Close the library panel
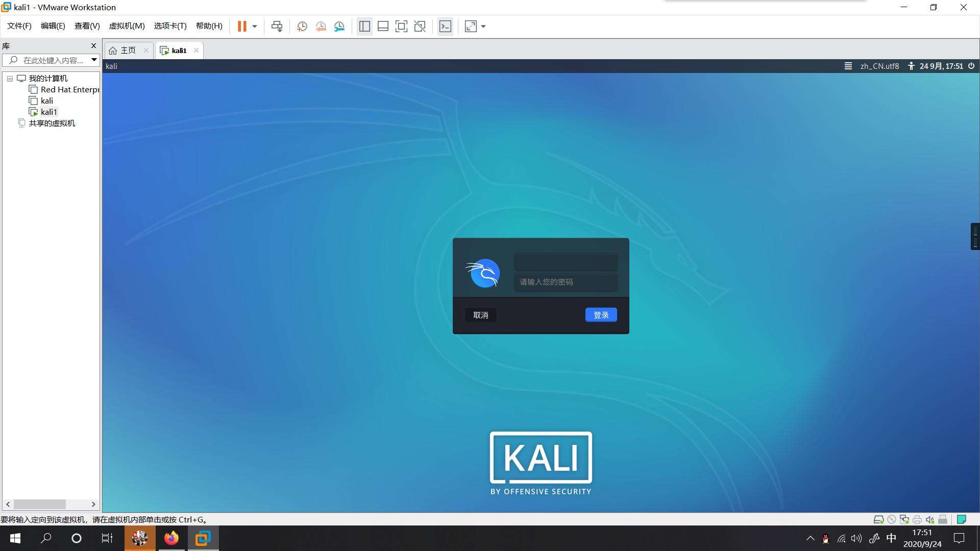This screenshot has width=980, height=551. click(x=93, y=46)
